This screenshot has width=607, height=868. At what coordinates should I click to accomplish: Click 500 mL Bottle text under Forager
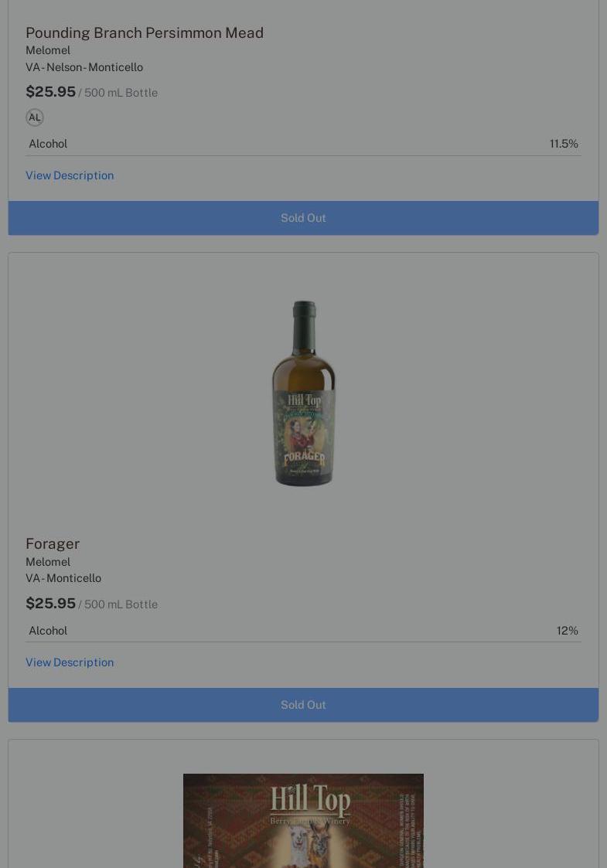[121, 604]
